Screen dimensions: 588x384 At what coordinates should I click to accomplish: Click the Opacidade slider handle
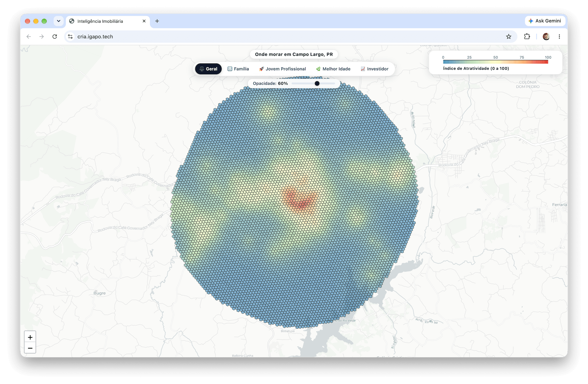coord(317,84)
